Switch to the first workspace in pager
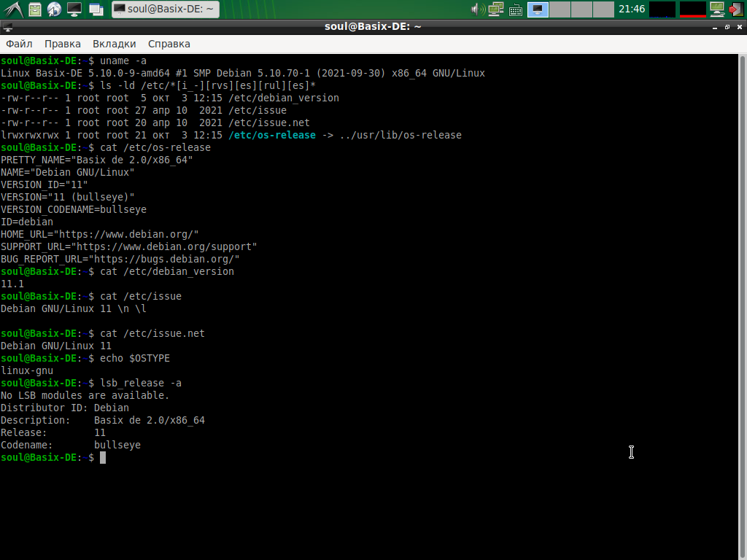This screenshot has height=560, width=747. click(x=538, y=9)
